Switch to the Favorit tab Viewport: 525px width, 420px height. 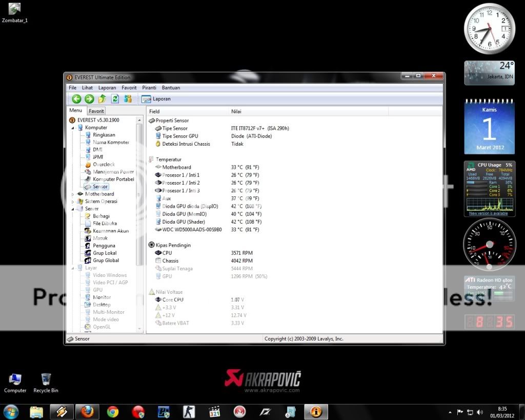click(x=96, y=111)
